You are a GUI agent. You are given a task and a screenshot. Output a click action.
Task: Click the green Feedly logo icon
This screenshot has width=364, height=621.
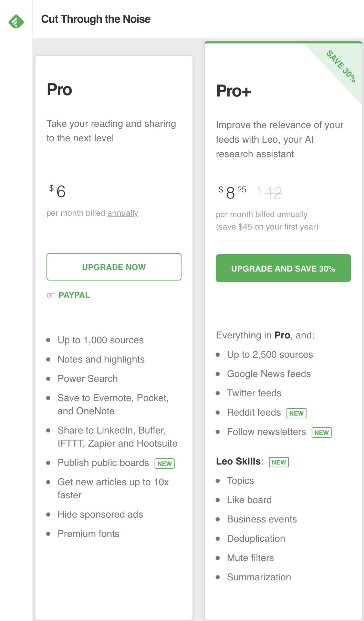click(x=16, y=22)
